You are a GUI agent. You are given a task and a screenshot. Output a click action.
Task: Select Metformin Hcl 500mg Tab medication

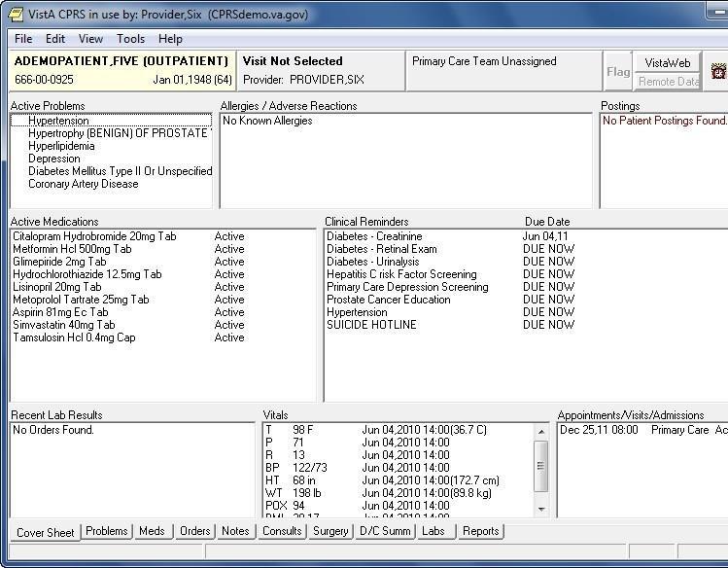pos(162,249)
